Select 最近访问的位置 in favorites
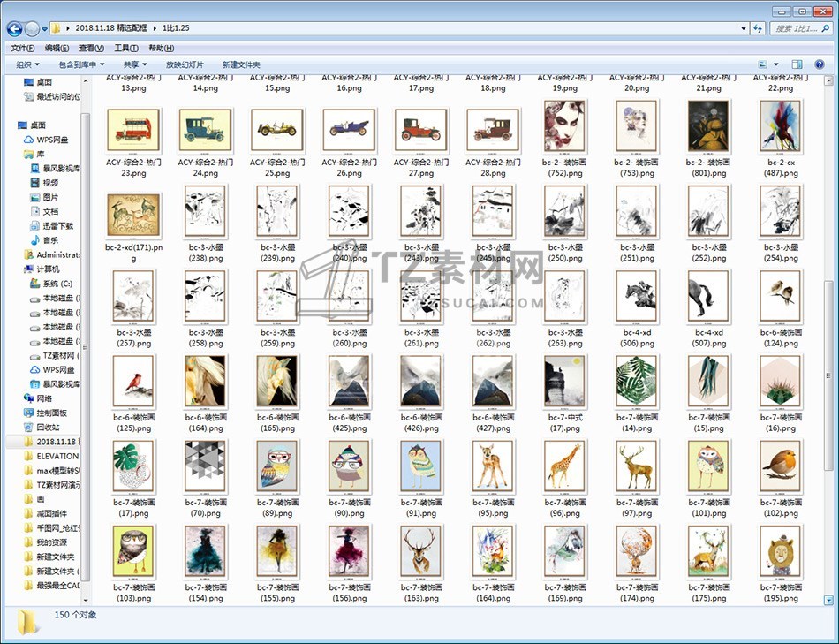 (52, 96)
